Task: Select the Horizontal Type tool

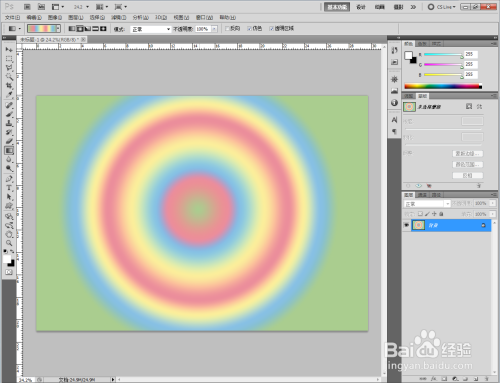Action: (9, 188)
